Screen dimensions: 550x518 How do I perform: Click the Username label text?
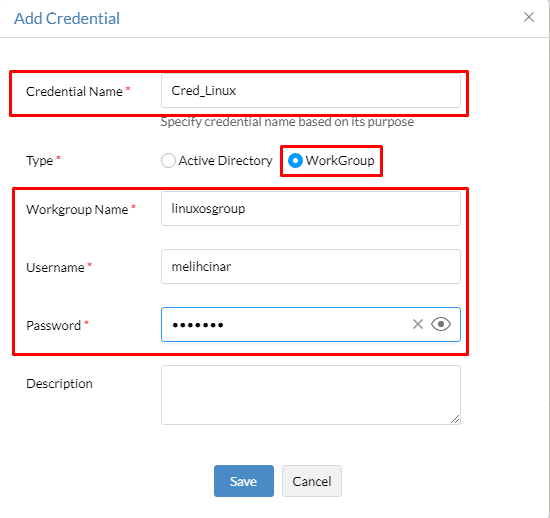coord(55,268)
